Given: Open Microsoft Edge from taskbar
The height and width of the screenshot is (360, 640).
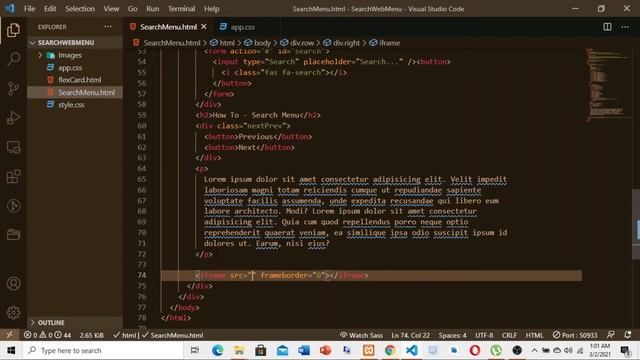Looking at the screenshot, I should pos(218,350).
